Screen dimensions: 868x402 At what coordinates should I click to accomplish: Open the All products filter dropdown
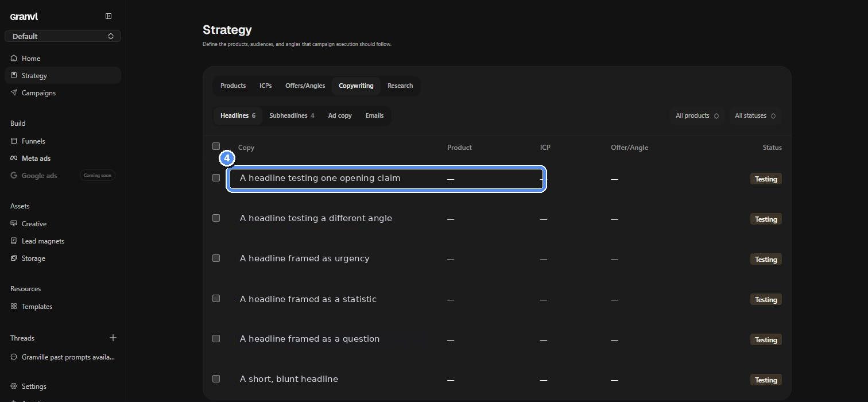pos(697,115)
